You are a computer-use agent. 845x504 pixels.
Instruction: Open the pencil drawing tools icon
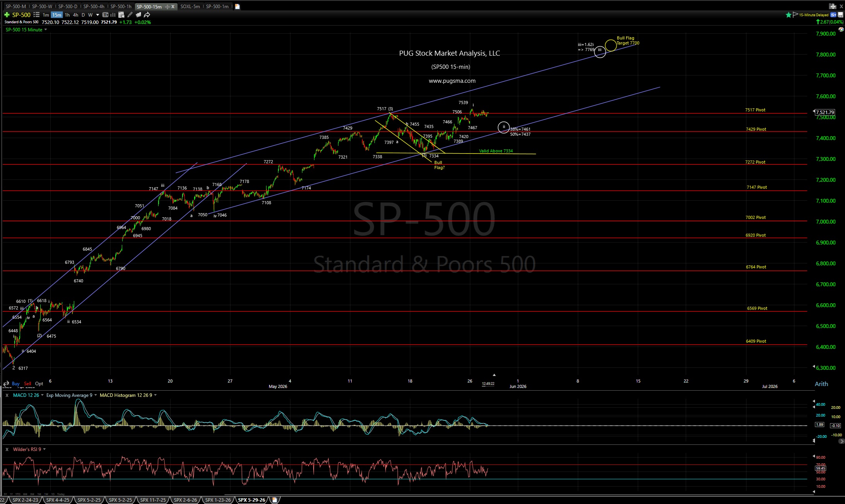click(x=130, y=15)
